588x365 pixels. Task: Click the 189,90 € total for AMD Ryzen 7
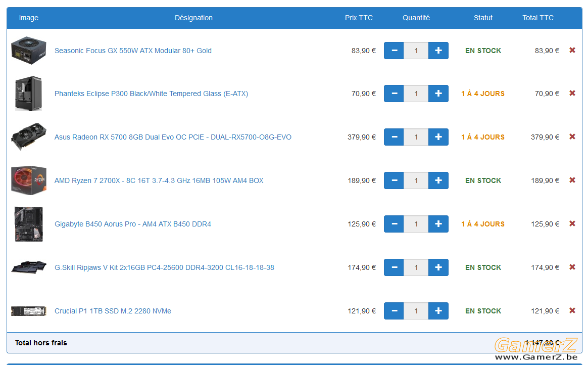coord(545,180)
